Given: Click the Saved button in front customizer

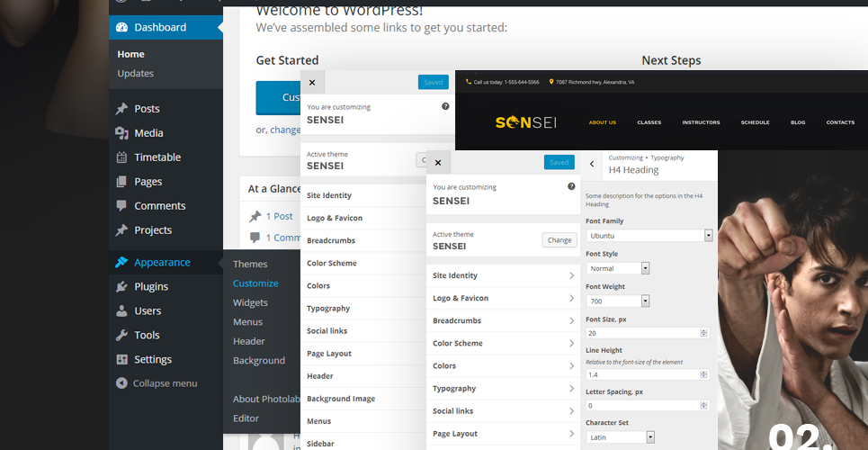Looking at the screenshot, I should click(559, 162).
